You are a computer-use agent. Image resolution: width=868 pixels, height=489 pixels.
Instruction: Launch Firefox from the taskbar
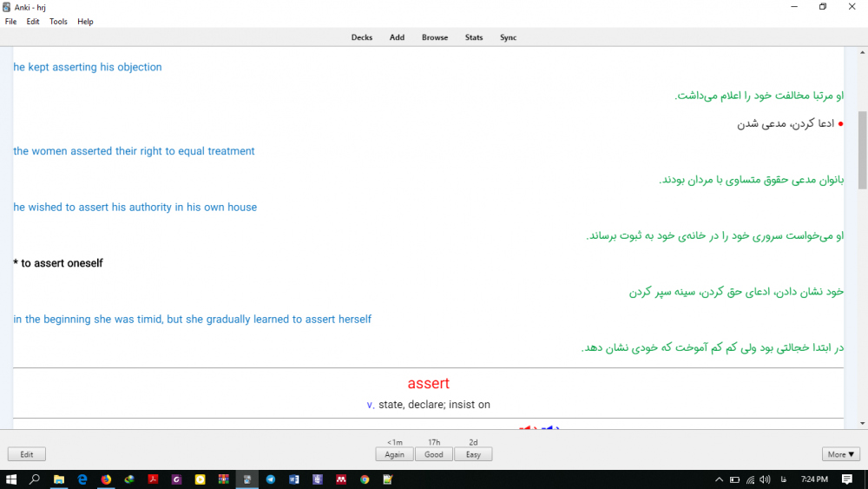[106, 479]
